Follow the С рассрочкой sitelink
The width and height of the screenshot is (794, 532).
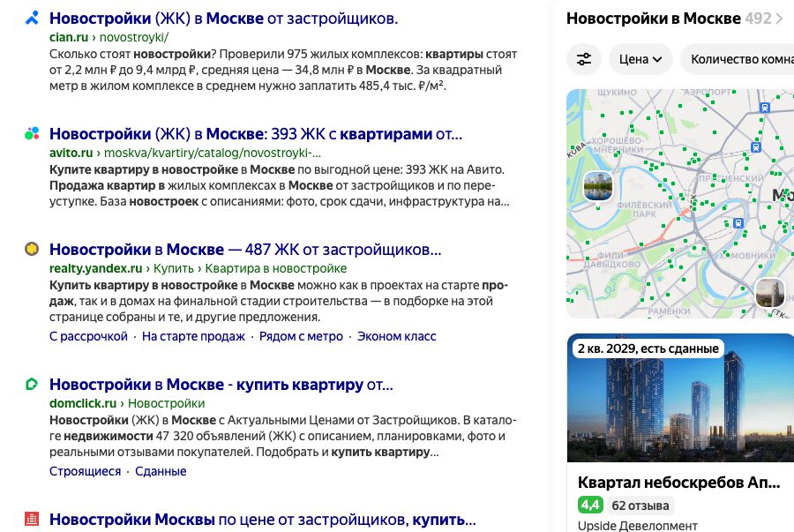(88, 336)
